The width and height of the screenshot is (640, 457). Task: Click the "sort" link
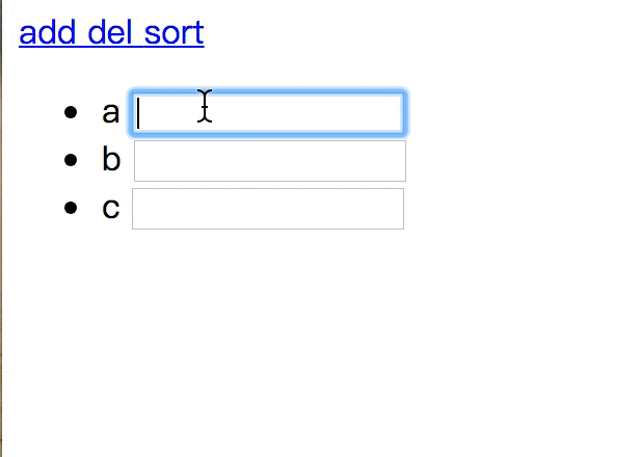[174, 32]
